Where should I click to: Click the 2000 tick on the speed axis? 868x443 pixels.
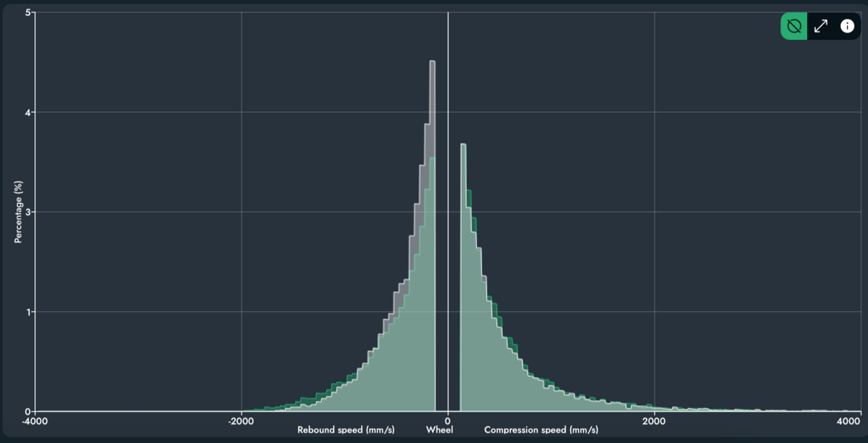654,421
